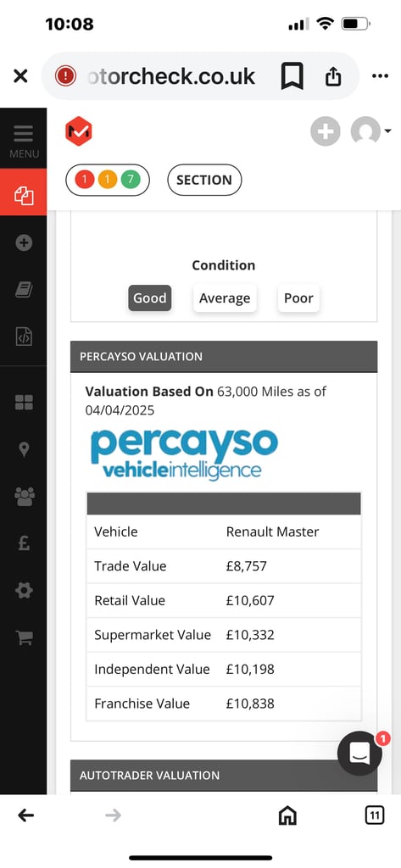401x868 pixels.
Task: Click the traffic light status counts pill
Action: pyautogui.click(x=108, y=180)
